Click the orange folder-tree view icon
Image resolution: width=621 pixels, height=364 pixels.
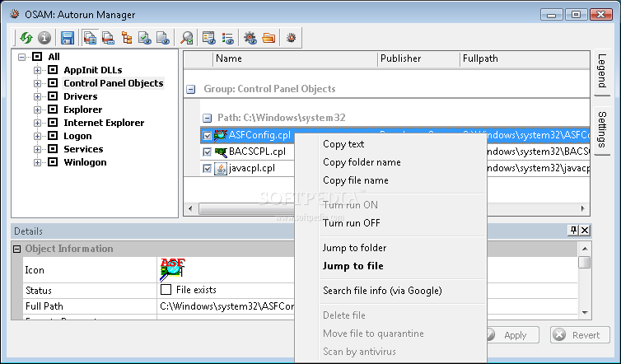pos(127,38)
